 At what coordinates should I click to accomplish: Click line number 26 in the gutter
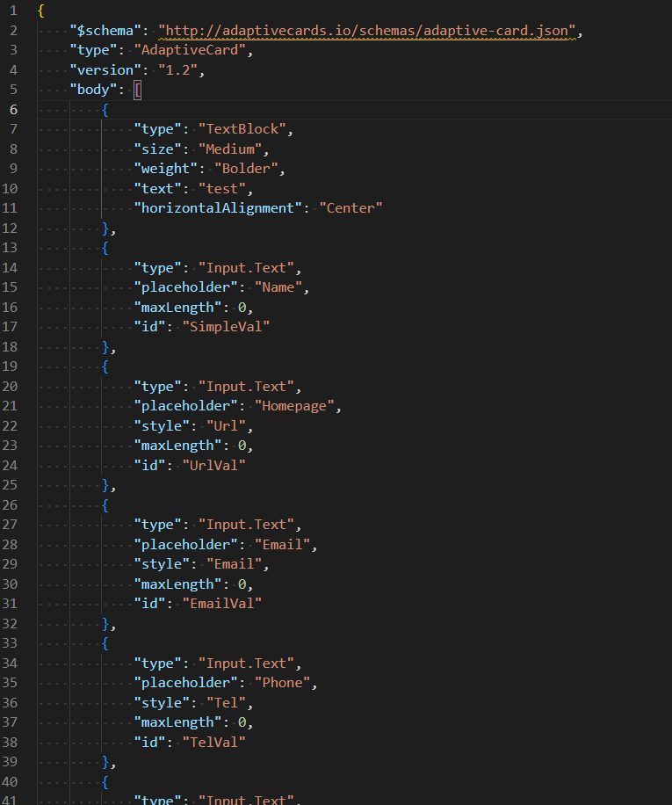click(x=10, y=505)
